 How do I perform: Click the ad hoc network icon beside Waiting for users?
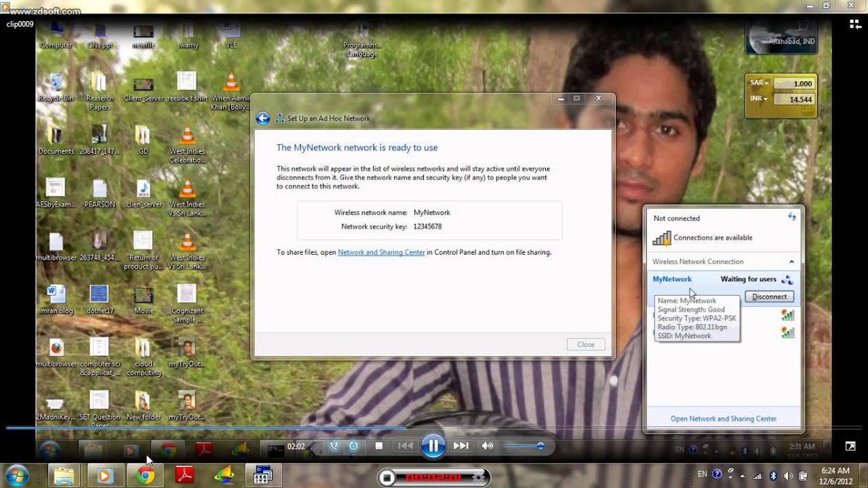[x=787, y=279]
